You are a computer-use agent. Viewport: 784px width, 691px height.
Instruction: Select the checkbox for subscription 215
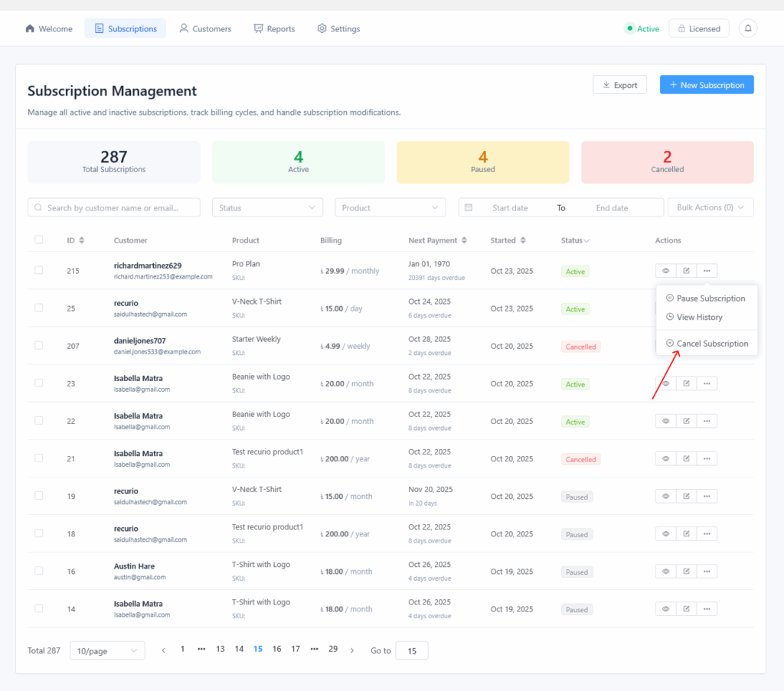tap(39, 270)
